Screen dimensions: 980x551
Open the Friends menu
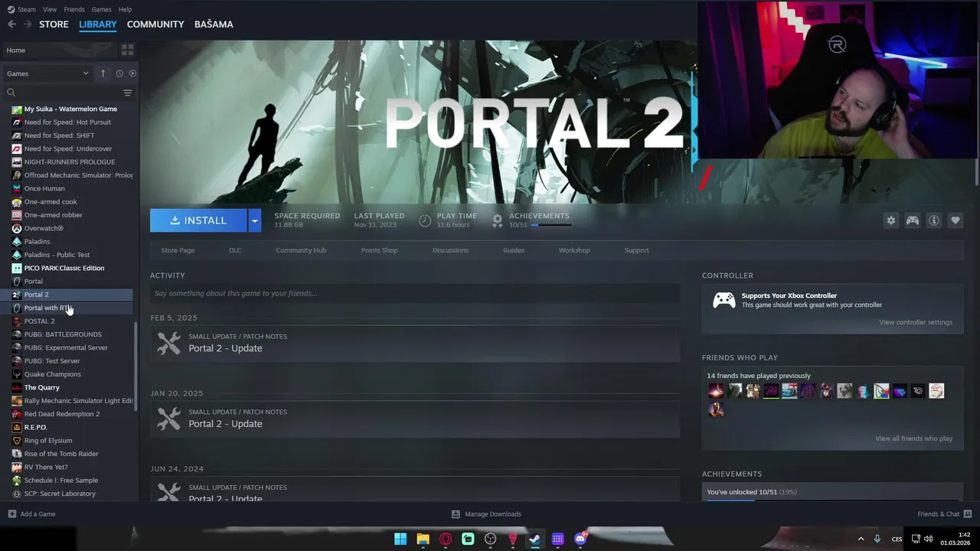tap(74, 9)
